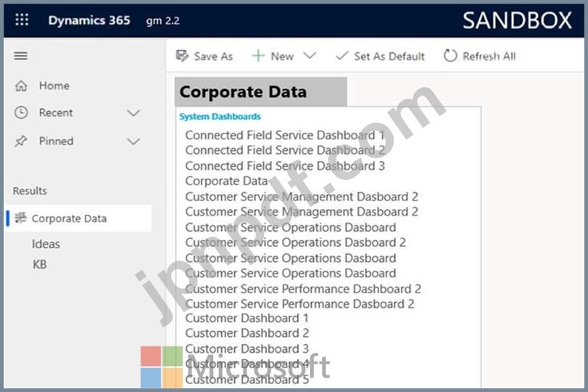The width and height of the screenshot is (588, 392).
Task: Click the SANDBOX environment label
Action: 517,20
